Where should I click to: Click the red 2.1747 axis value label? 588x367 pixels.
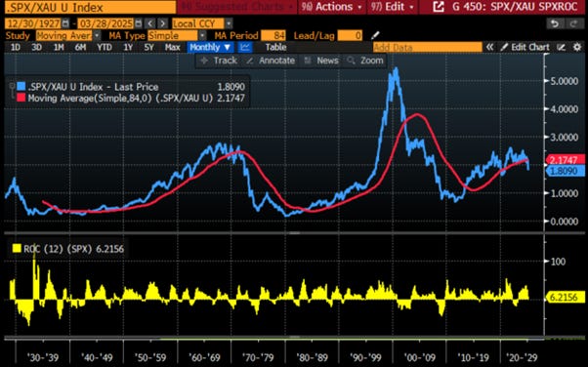click(x=566, y=160)
